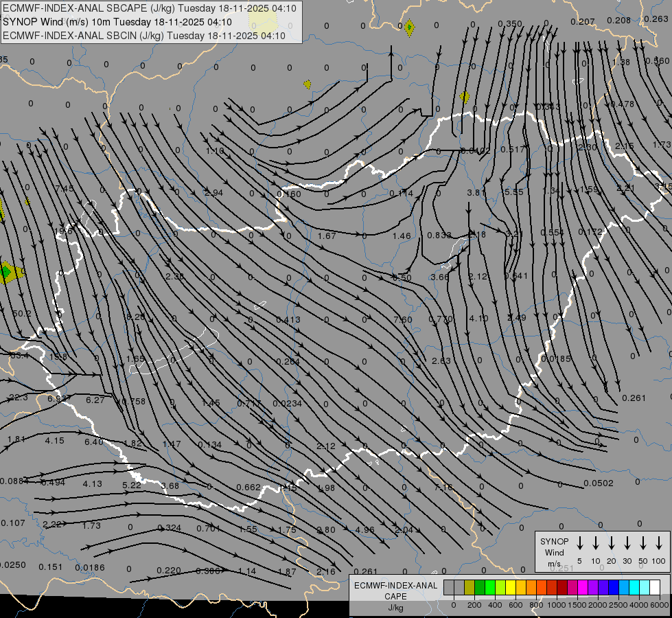Click the 6000 tick label on CAPE scale
The width and height of the screenshot is (672, 618).
pos(660,605)
